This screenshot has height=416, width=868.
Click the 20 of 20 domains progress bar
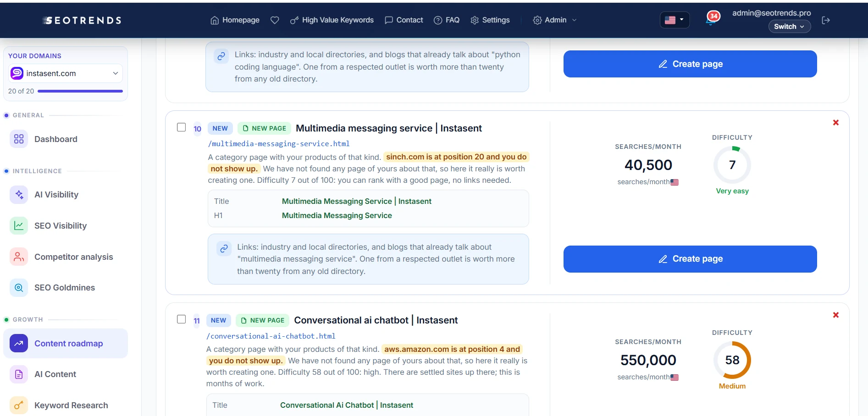(80, 91)
